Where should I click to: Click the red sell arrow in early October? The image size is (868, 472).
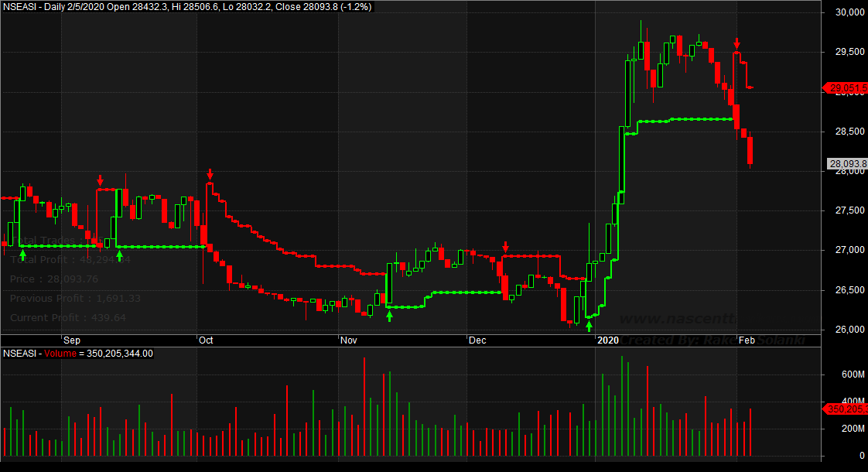pyautogui.click(x=210, y=175)
